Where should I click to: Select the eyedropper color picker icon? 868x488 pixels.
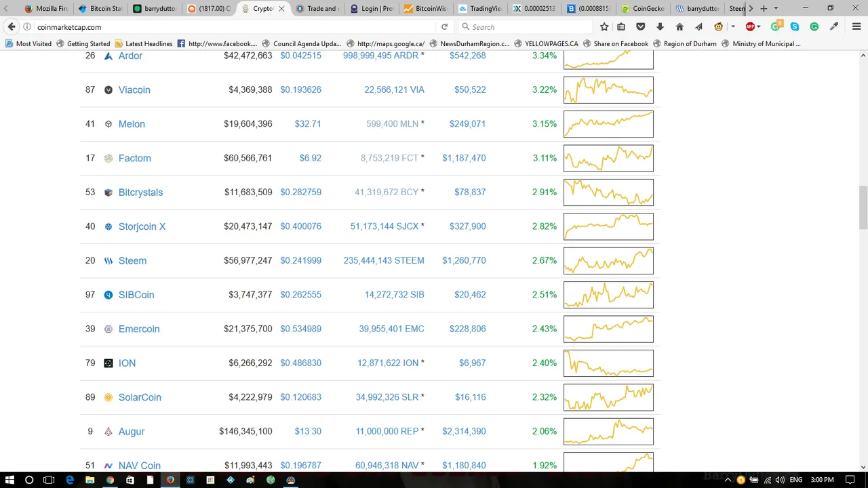(x=834, y=27)
